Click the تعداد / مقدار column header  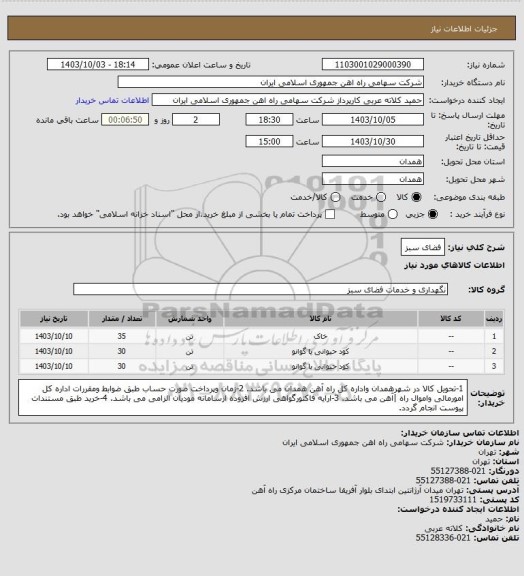click(122, 319)
